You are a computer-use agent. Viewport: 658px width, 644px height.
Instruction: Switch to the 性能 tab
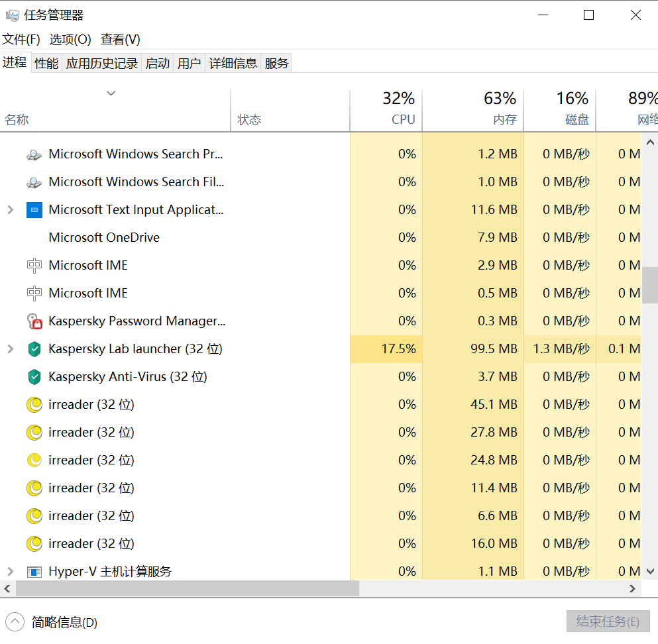click(46, 64)
